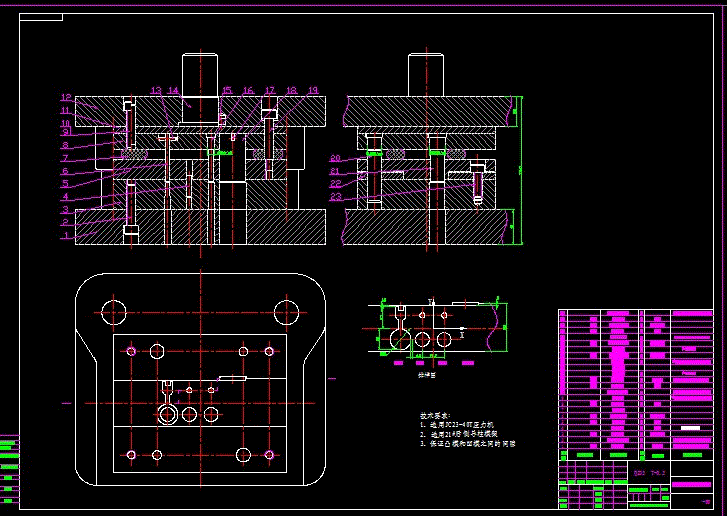Select part number label 4
The height and width of the screenshot is (516, 727).
66,197
